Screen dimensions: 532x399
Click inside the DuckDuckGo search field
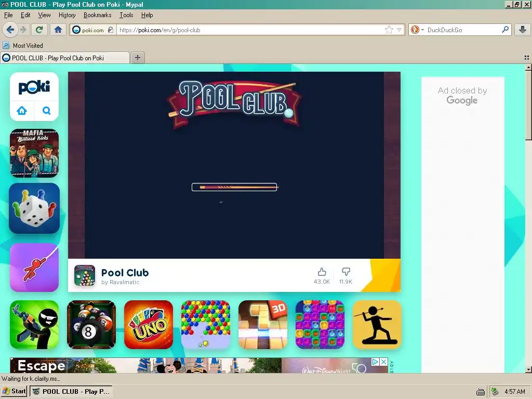pos(463,30)
